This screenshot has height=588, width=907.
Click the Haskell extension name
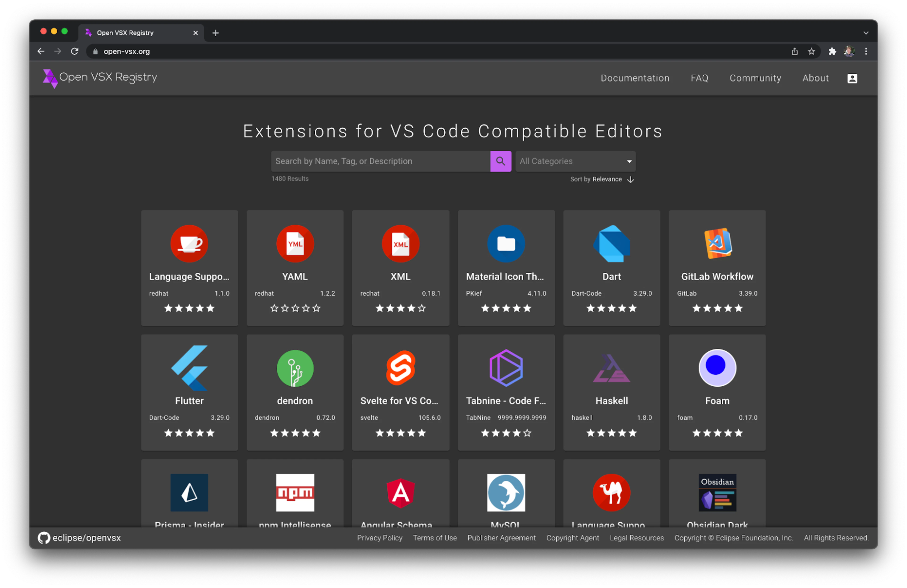pos(612,401)
